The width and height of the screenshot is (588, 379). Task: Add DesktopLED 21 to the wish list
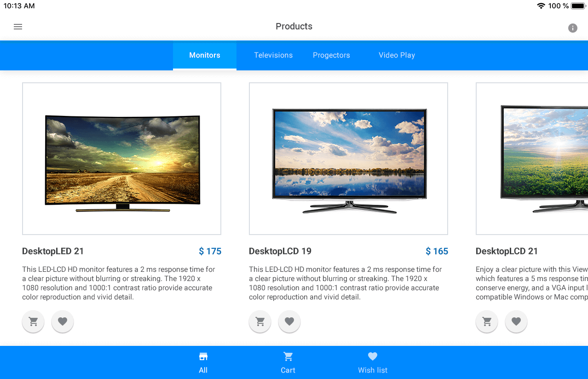click(62, 322)
